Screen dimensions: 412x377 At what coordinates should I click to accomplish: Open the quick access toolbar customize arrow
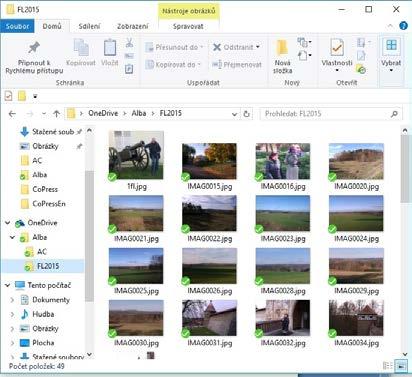[x=35, y=97]
